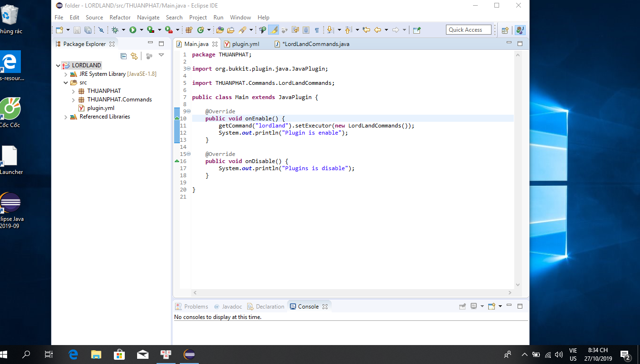Click the Quick Access search field

click(468, 30)
